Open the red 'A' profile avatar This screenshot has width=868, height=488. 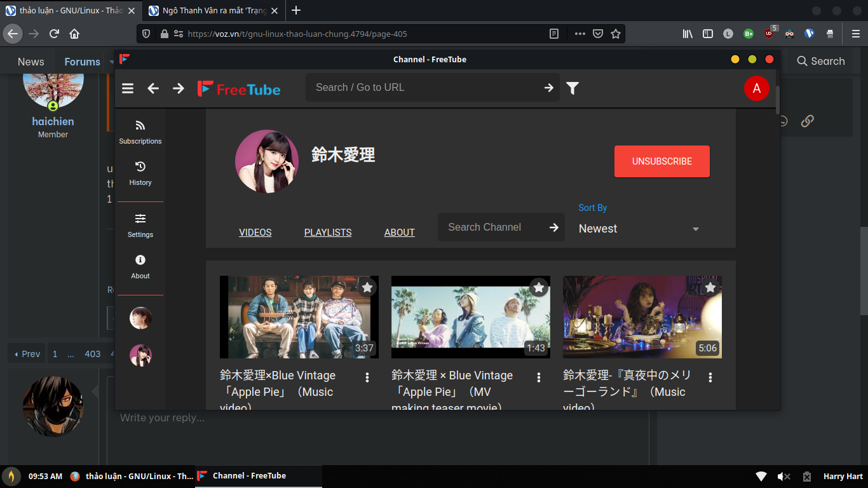(x=756, y=88)
